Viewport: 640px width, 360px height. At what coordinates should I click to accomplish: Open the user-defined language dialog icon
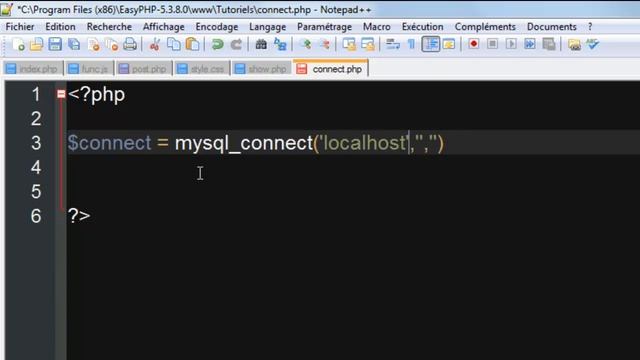(x=449, y=44)
